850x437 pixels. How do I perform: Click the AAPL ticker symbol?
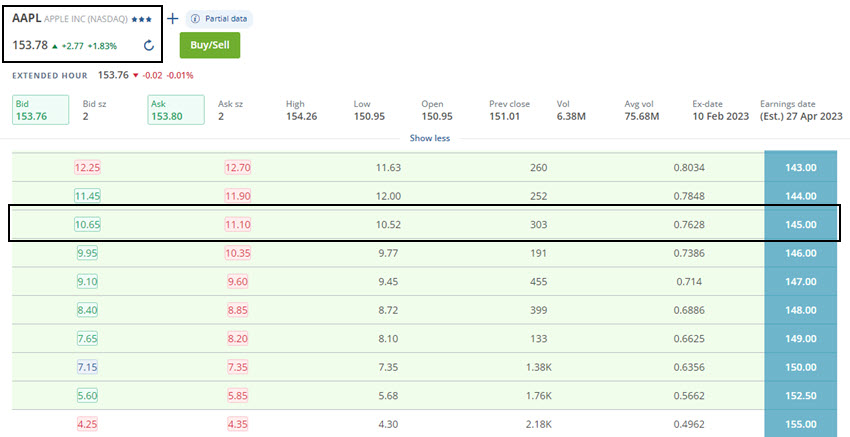pyautogui.click(x=26, y=18)
